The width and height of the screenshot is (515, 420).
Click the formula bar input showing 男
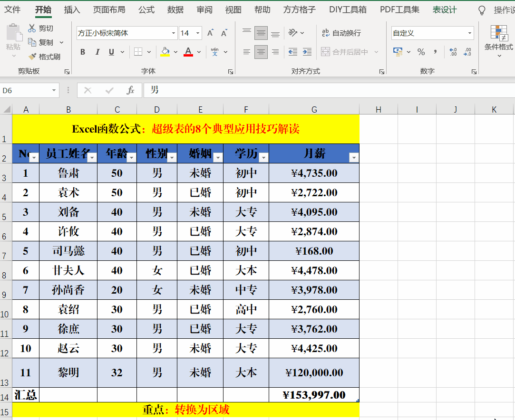pyautogui.click(x=329, y=90)
